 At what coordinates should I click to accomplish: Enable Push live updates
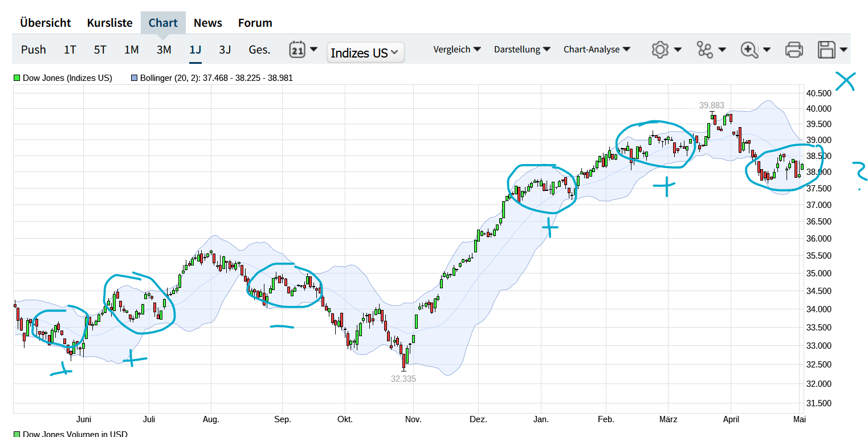click(x=34, y=50)
